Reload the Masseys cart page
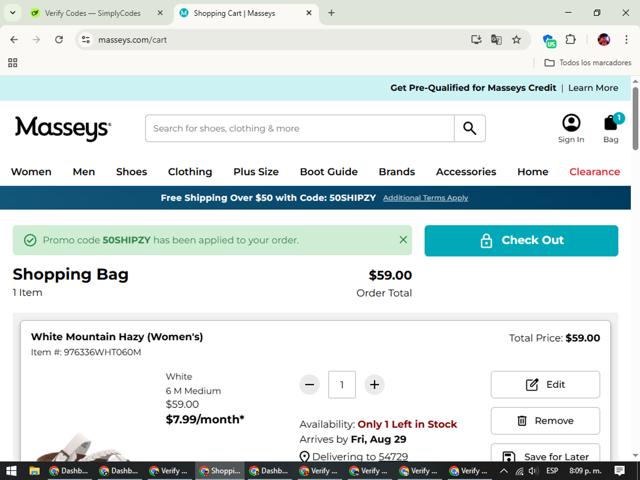This screenshot has width=640, height=480. pyautogui.click(x=59, y=40)
